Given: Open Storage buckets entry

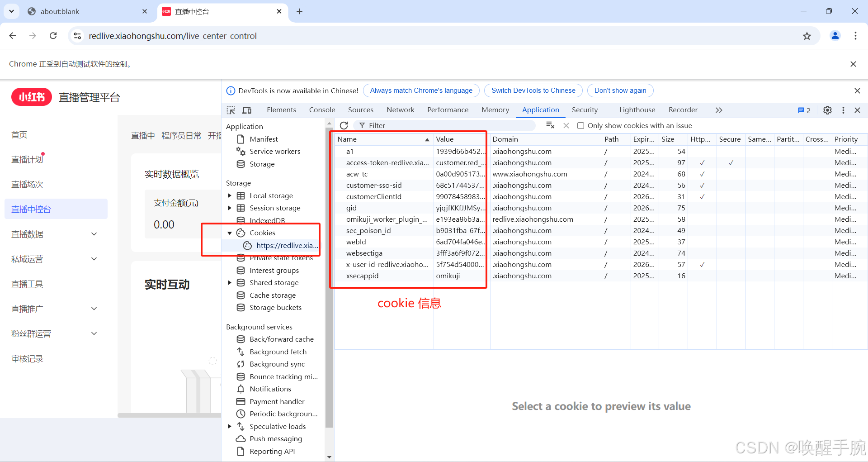Looking at the screenshot, I should click(x=275, y=307).
